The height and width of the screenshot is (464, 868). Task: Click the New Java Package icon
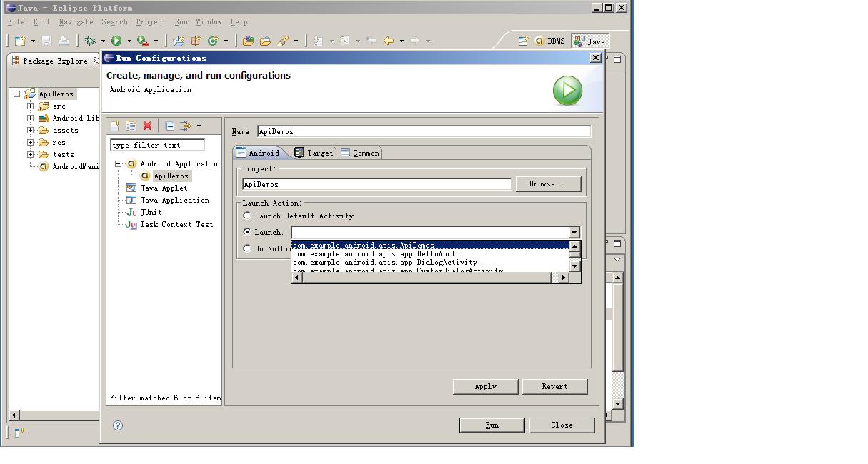pyautogui.click(x=195, y=41)
